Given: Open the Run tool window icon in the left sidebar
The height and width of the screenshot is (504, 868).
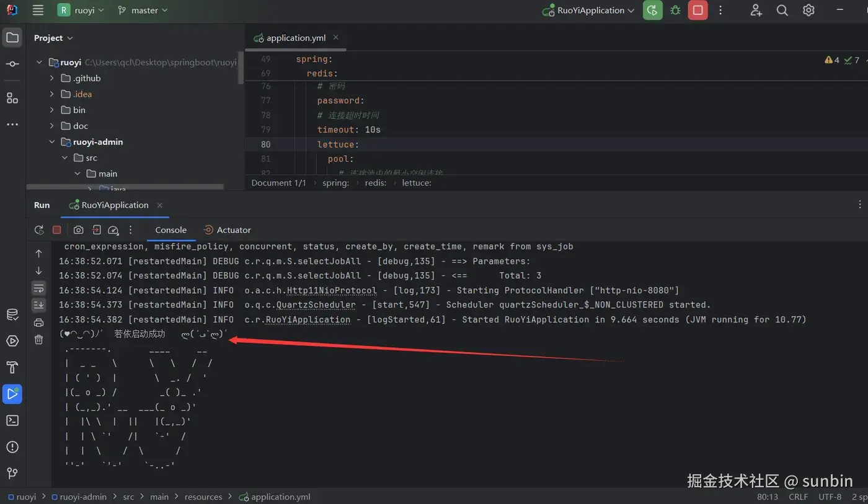Looking at the screenshot, I should (12, 394).
